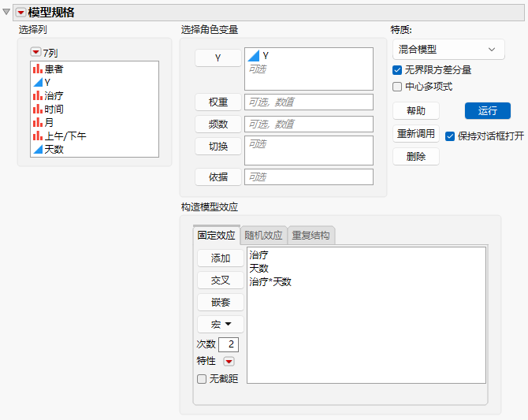Switch to the 固定效应 tab
The image size is (528, 420).
point(216,235)
